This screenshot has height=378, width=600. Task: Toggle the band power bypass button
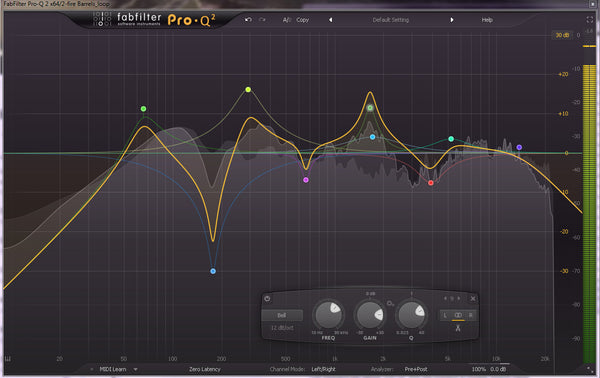[267, 299]
